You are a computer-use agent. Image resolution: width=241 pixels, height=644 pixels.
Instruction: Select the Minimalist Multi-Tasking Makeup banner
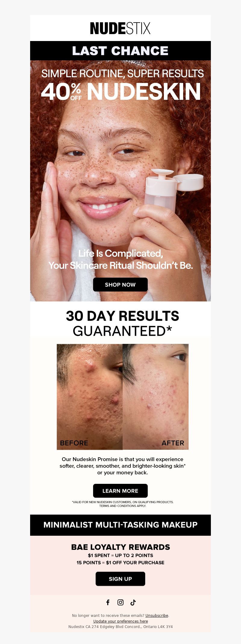tap(120, 525)
